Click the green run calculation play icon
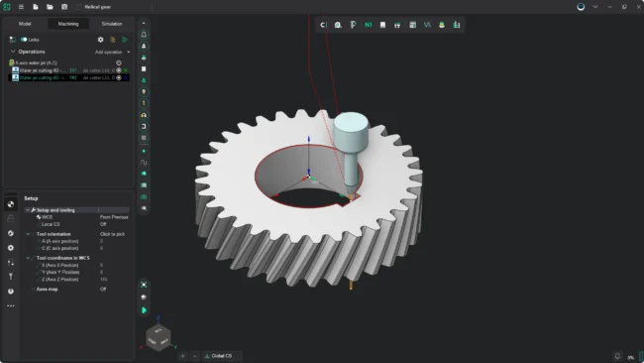Viewport: 644px width, 363px height. pyautogui.click(x=125, y=40)
